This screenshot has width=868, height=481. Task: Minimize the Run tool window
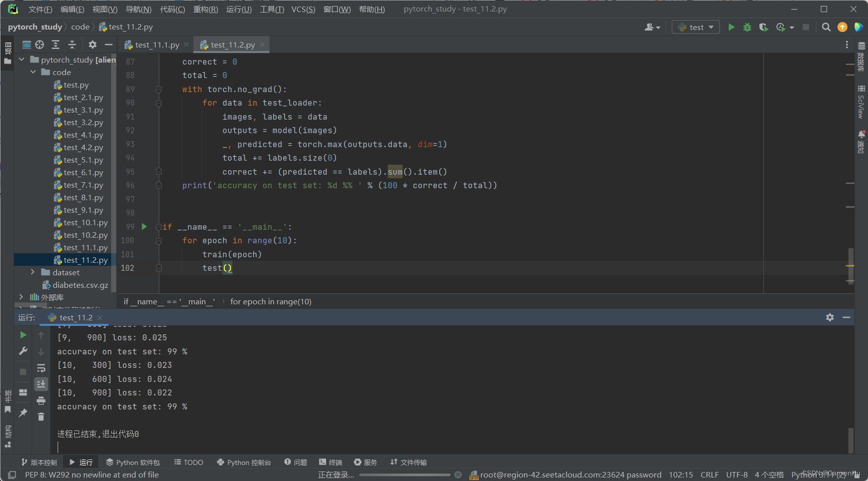pyautogui.click(x=846, y=317)
